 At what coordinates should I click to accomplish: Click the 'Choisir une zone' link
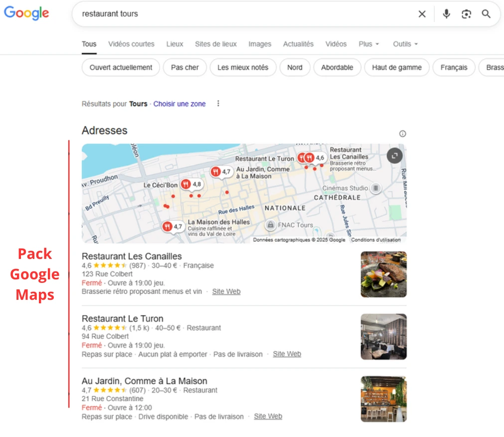click(x=179, y=104)
